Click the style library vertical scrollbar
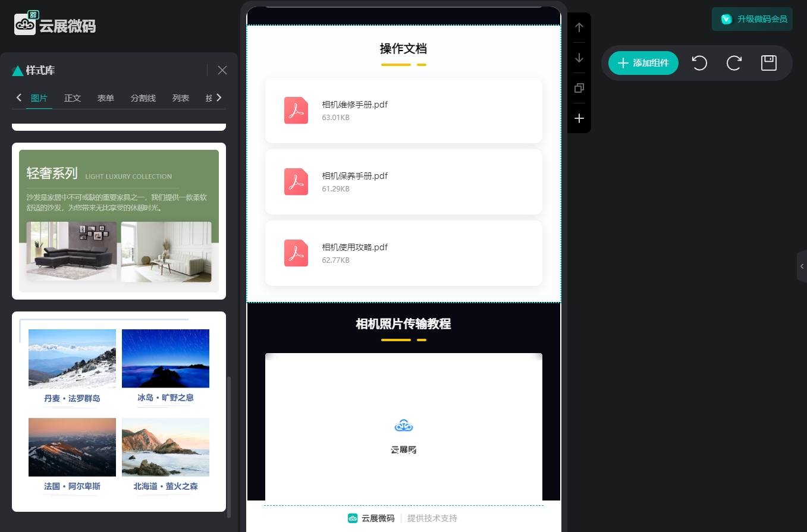Screen dimensions: 807x532 tap(229, 446)
